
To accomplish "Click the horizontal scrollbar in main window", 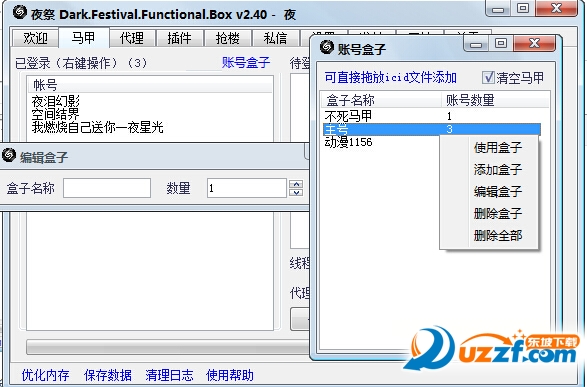I will [168, 347].
